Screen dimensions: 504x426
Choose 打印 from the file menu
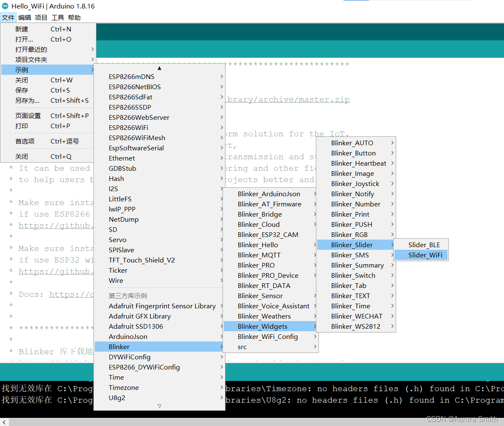pyautogui.click(x=48, y=126)
